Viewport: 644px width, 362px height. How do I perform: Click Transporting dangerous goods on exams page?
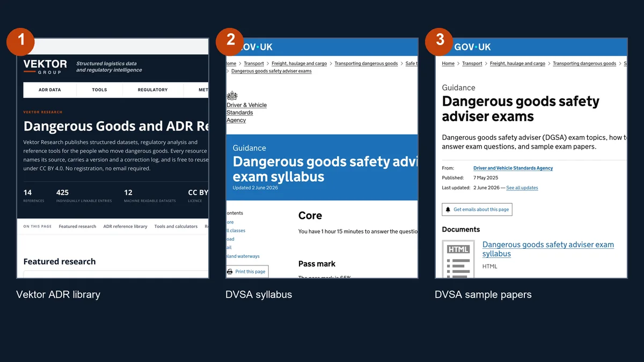(x=584, y=63)
